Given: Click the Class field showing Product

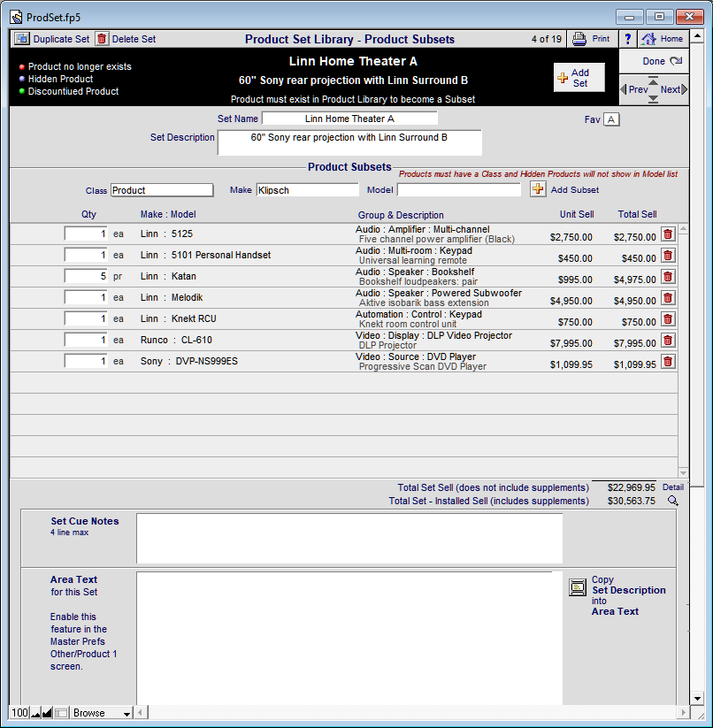Looking at the screenshot, I should click(162, 190).
